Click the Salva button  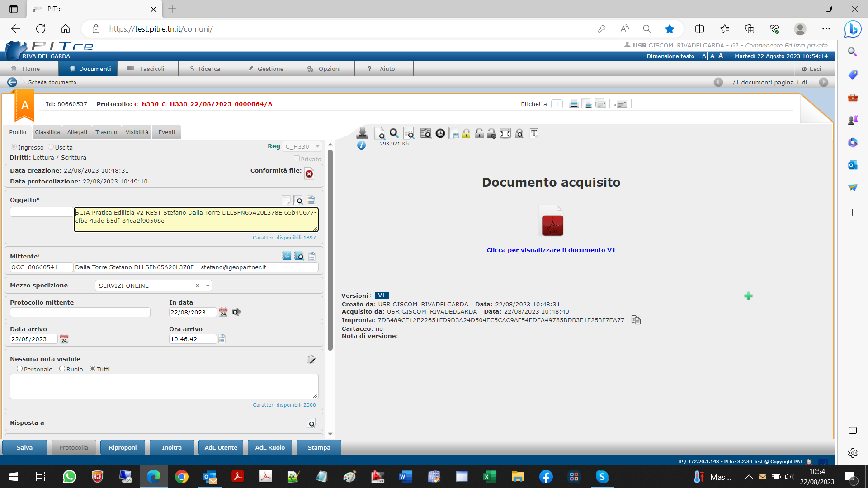tap(24, 447)
